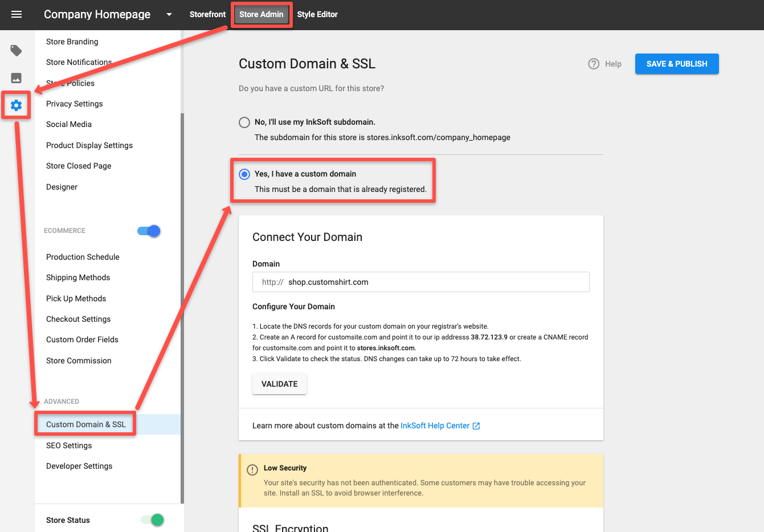Image resolution: width=764 pixels, height=532 pixels.
Task: Click the tag icon in left sidebar
Action: tap(17, 51)
